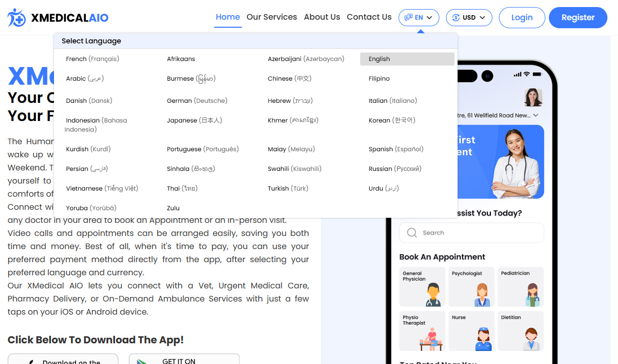Expand the Wellfield Road address chevron
The image size is (618, 364).
click(536, 115)
